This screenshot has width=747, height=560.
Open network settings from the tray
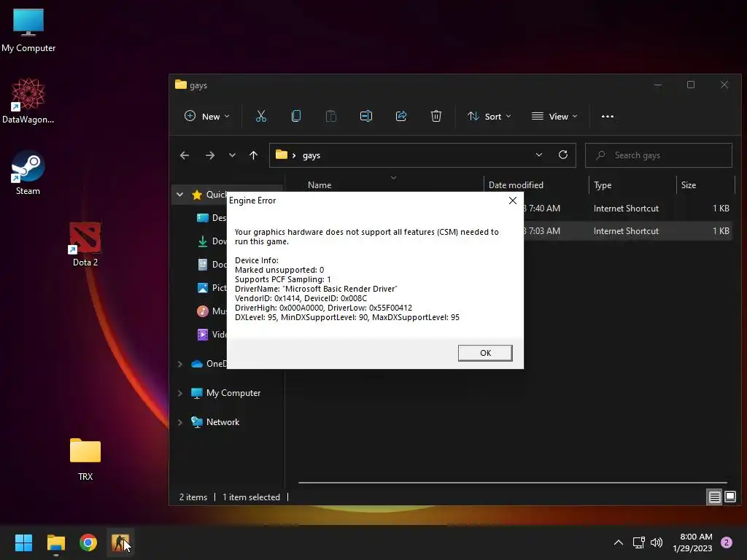[638, 542]
